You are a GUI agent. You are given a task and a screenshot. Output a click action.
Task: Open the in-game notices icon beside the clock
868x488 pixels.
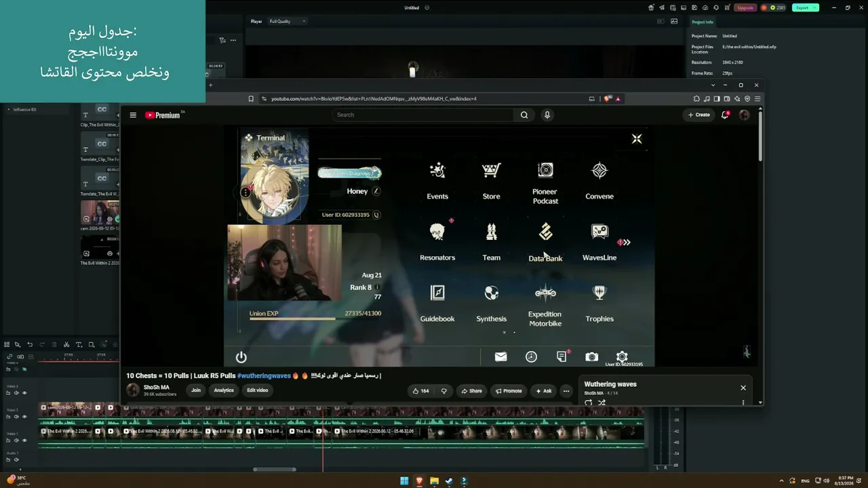[561, 357]
